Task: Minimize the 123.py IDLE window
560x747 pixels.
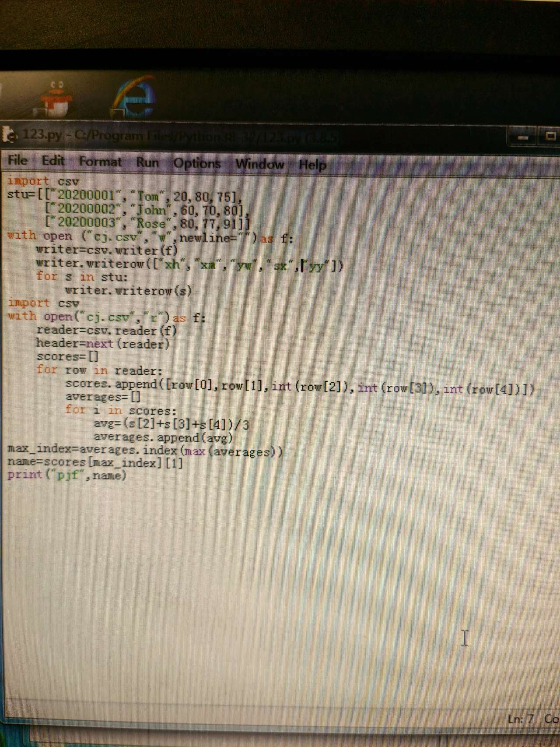Action: 523,137
